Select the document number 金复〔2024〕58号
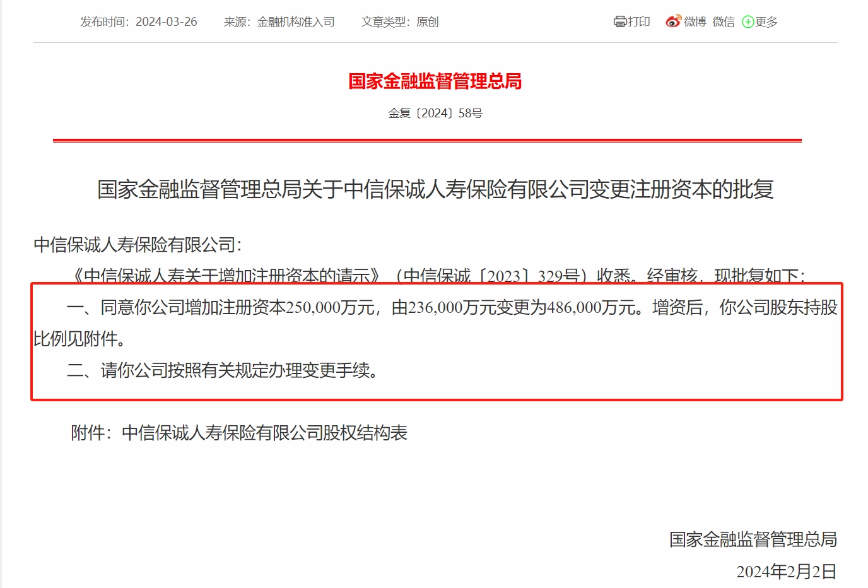Screen dimensions: 868x588 point(435,114)
